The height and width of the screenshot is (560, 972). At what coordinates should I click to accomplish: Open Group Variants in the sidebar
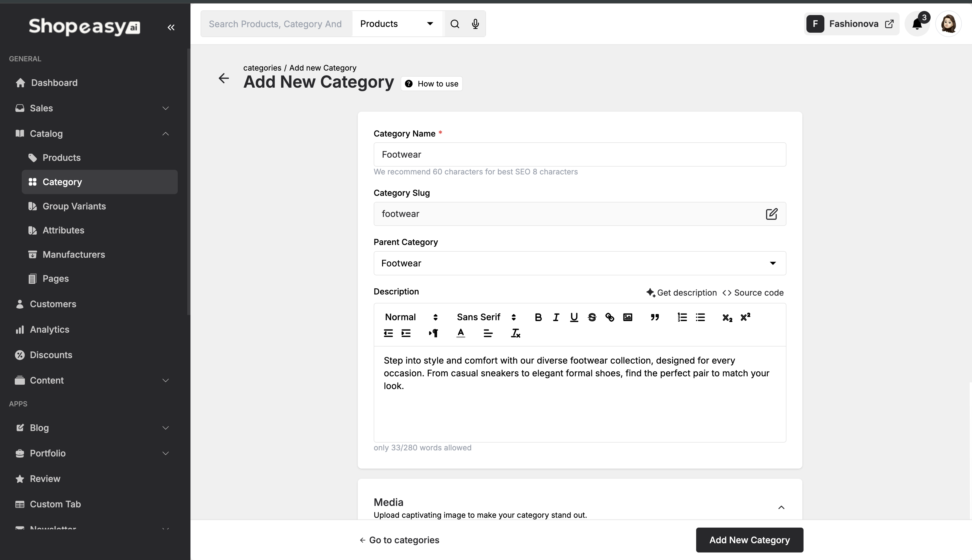[74, 206]
